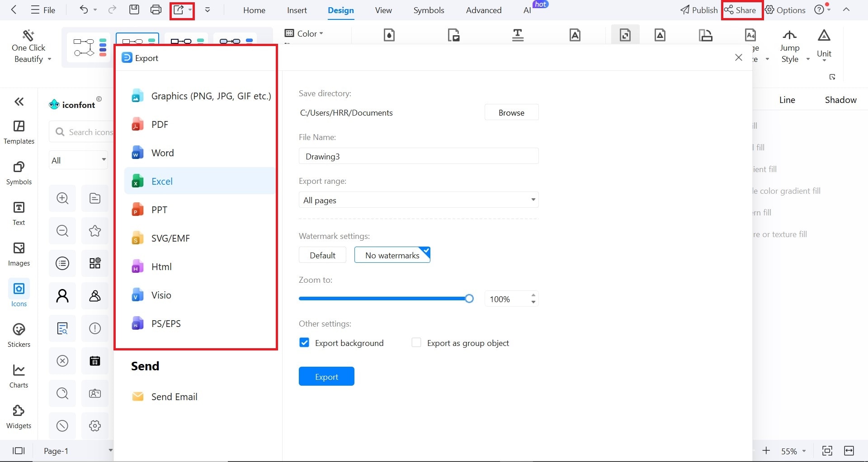Select the No watermarks option
Viewport: 868px width, 462px height.
click(x=392, y=255)
